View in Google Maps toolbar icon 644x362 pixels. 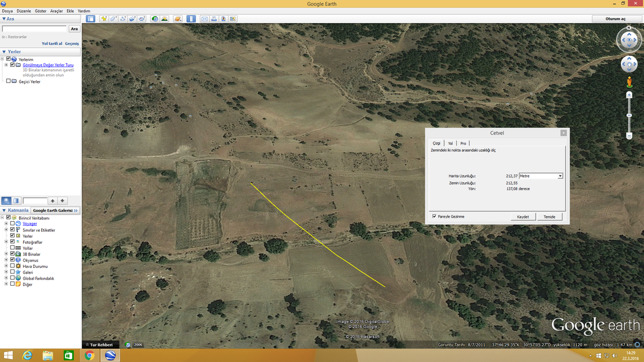[233, 19]
